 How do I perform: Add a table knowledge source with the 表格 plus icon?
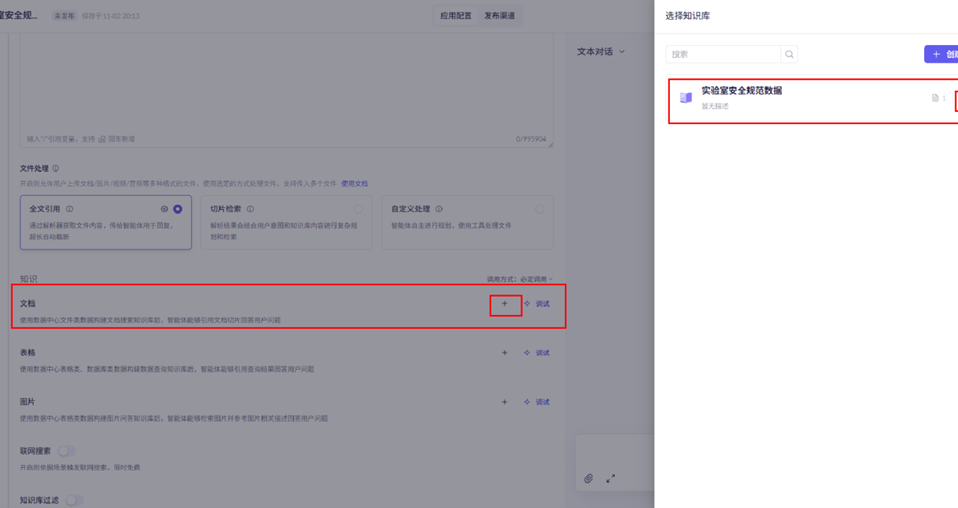coord(505,353)
